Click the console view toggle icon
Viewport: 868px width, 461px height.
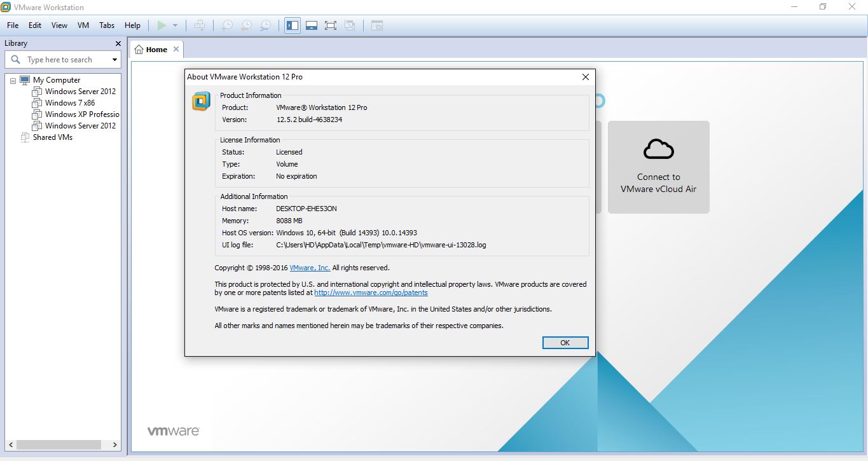tap(376, 25)
